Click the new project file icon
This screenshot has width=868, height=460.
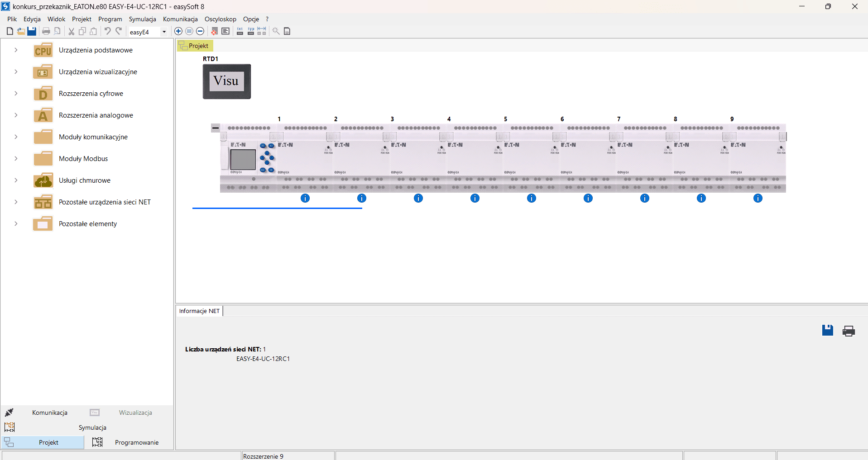coord(10,31)
